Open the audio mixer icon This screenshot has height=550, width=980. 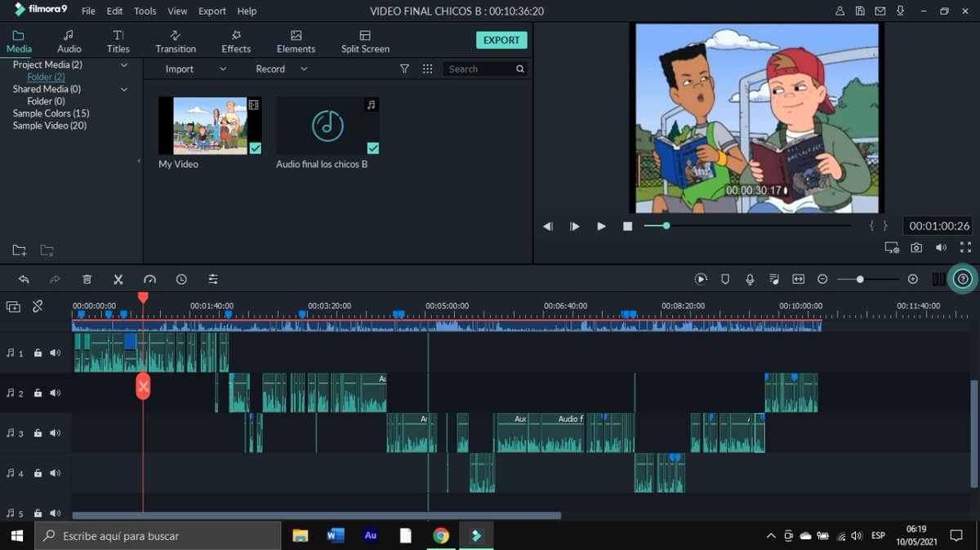[774, 279]
